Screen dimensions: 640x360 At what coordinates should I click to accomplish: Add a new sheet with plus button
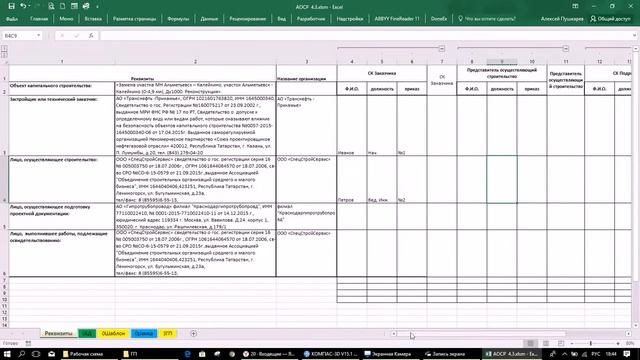[x=193, y=333]
